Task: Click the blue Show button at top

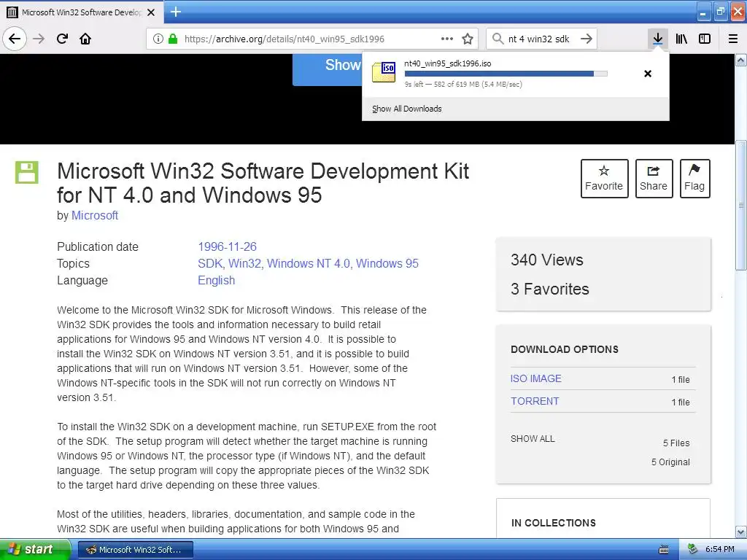Action: click(328, 69)
